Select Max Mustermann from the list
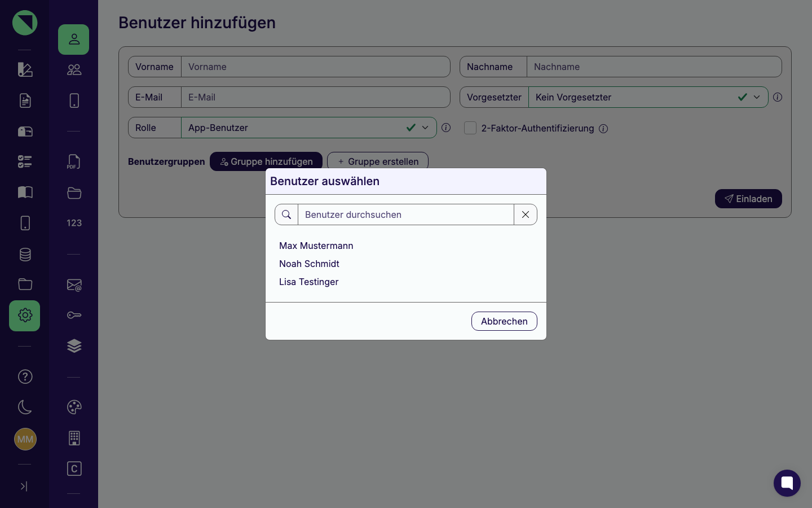This screenshot has width=812, height=508. click(x=316, y=246)
